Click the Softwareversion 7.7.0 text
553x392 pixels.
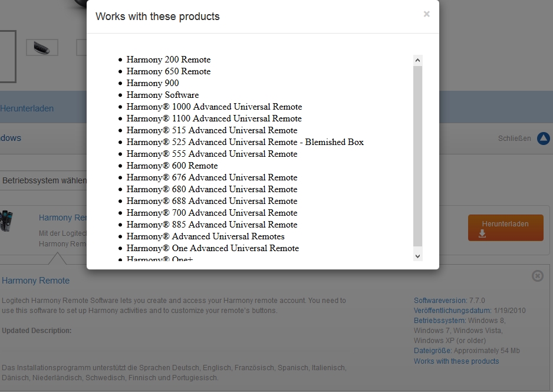pos(449,301)
